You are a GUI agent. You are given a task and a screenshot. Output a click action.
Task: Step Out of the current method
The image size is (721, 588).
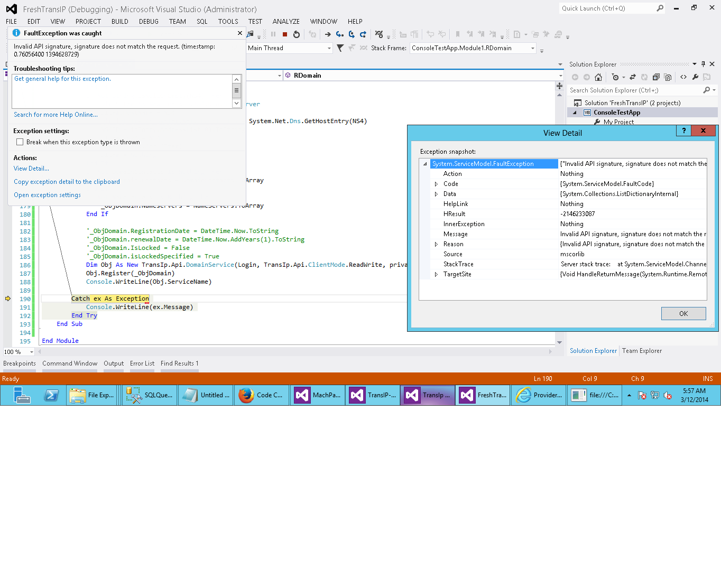click(363, 34)
